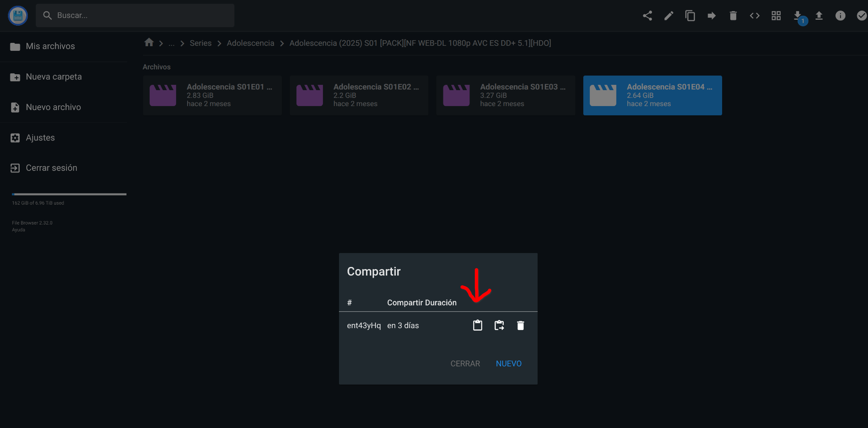Open the file info icon
The image size is (868, 428).
(x=840, y=15)
